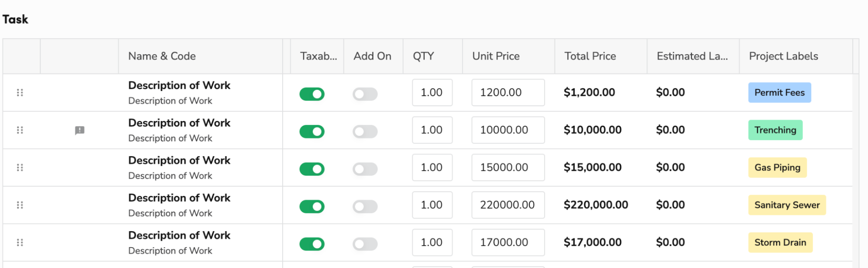Enable the Add On toggle for the Permit Fees row
Screen dimensions: 868x268
365,94
